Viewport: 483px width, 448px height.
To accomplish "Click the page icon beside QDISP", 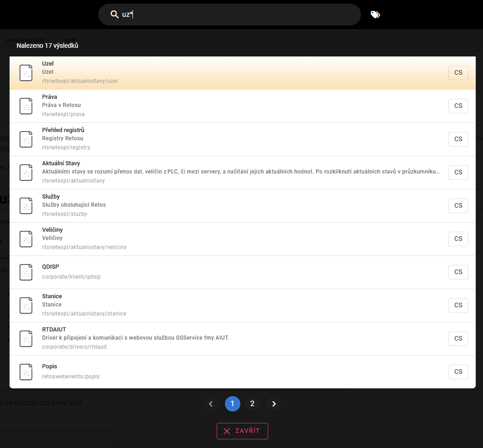I will 26,272.
